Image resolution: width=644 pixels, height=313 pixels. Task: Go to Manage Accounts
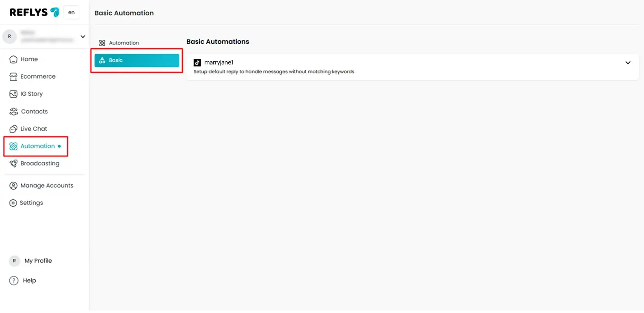tap(47, 186)
